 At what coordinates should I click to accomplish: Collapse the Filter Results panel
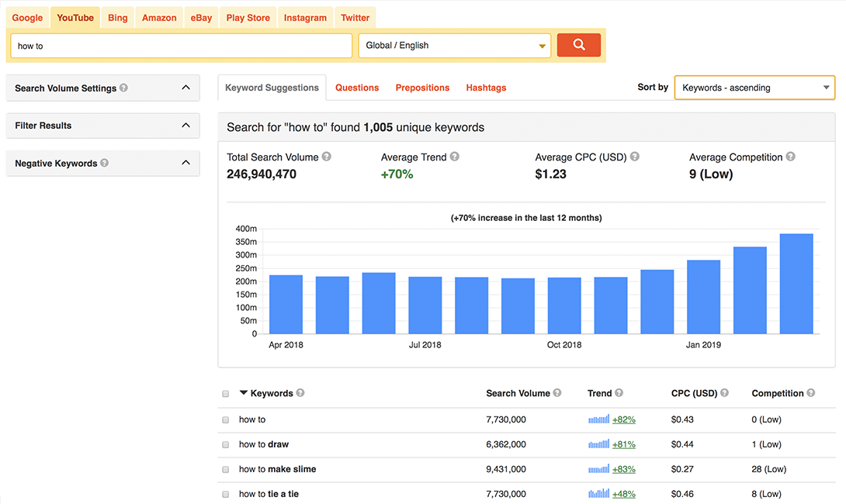click(185, 124)
